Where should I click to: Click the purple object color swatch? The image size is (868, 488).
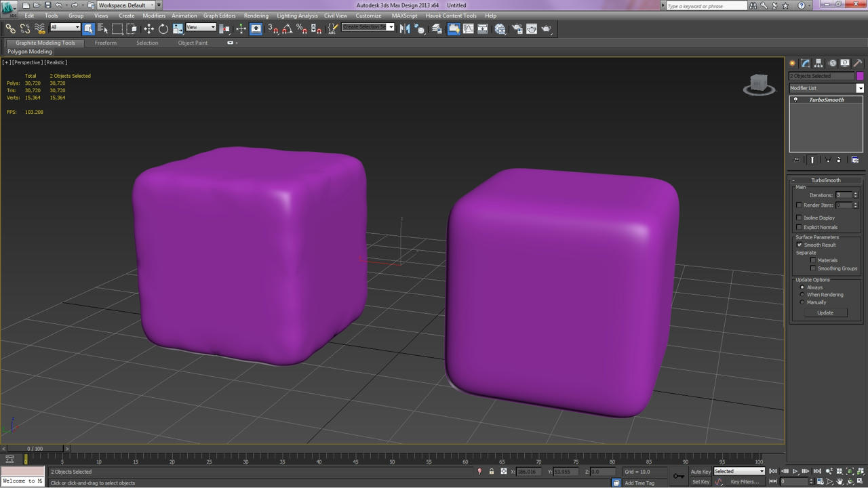click(859, 76)
